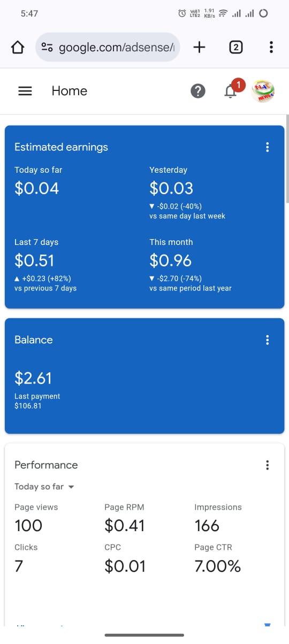Tap the Page CTR 7.00% metric

(x=217, y=558)
